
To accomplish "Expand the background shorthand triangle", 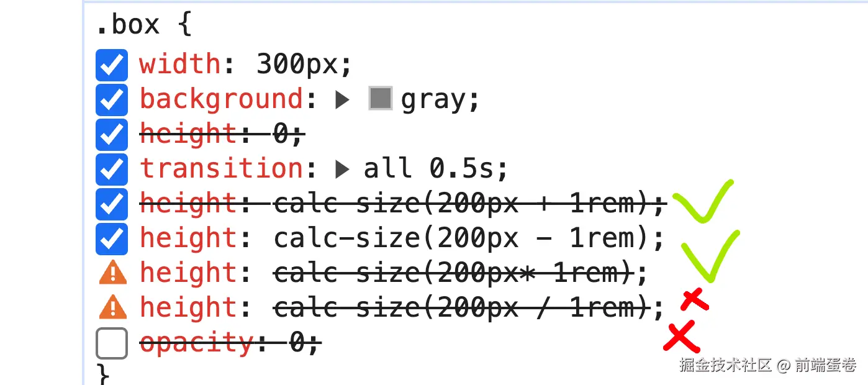I will pos(342,100).
